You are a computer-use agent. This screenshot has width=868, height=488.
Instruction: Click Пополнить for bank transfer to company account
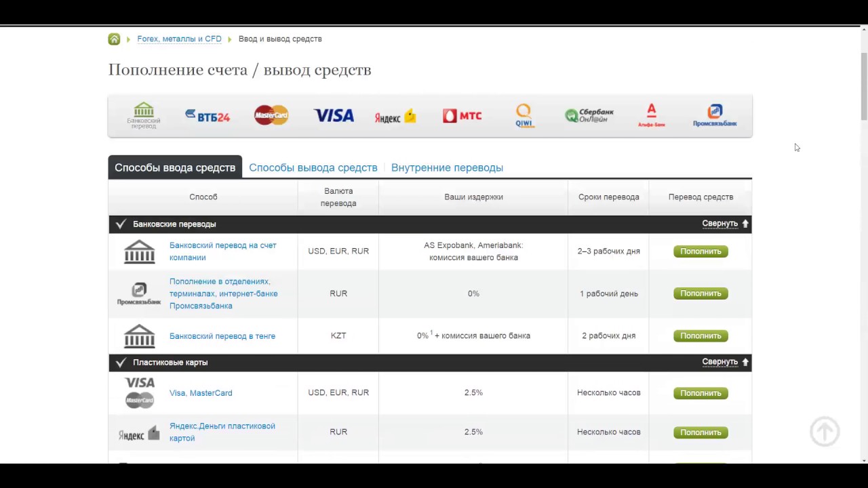[701, 251]
